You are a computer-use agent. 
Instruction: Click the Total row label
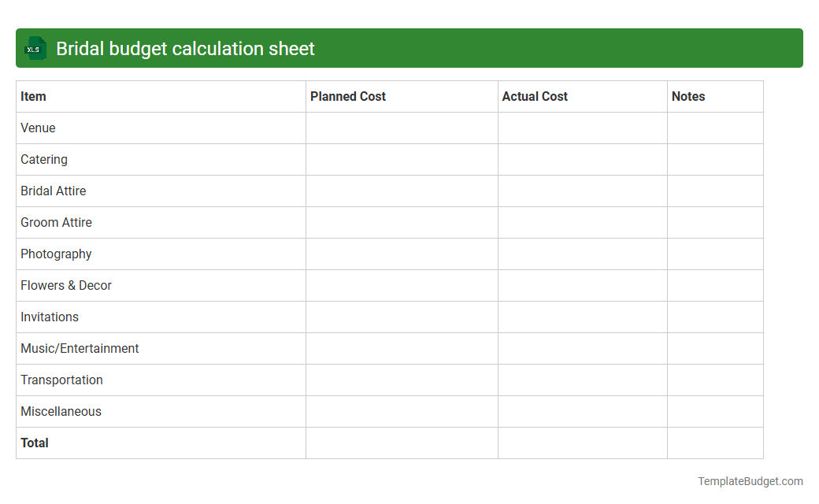coord(35,443)
